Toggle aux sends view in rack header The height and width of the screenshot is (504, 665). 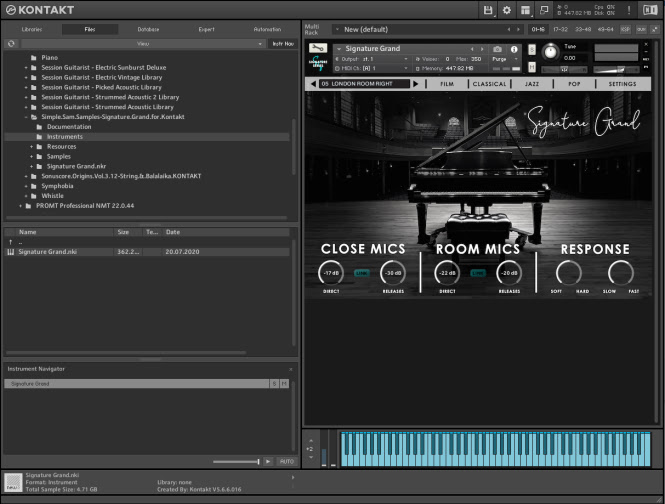[x=641, y=30]
